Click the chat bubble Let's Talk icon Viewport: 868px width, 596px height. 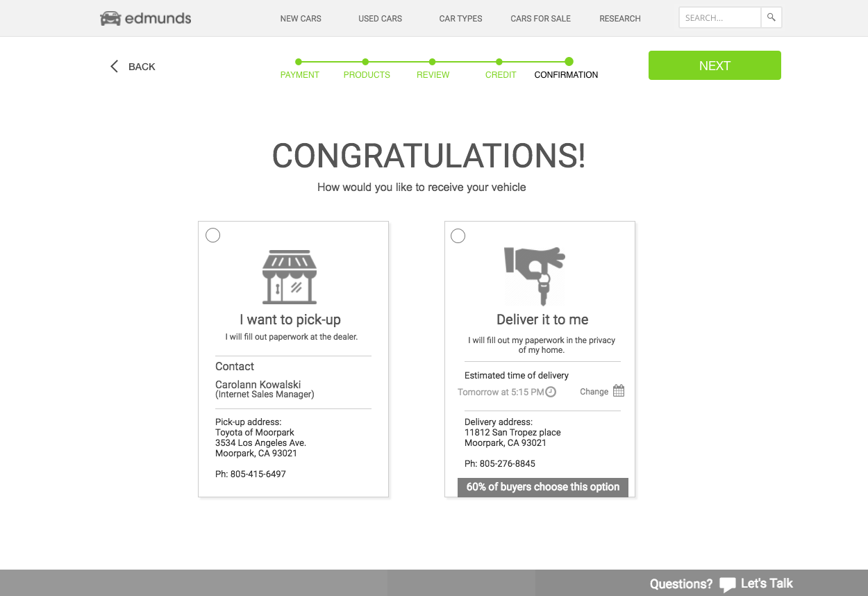click(x=727, y=584)
